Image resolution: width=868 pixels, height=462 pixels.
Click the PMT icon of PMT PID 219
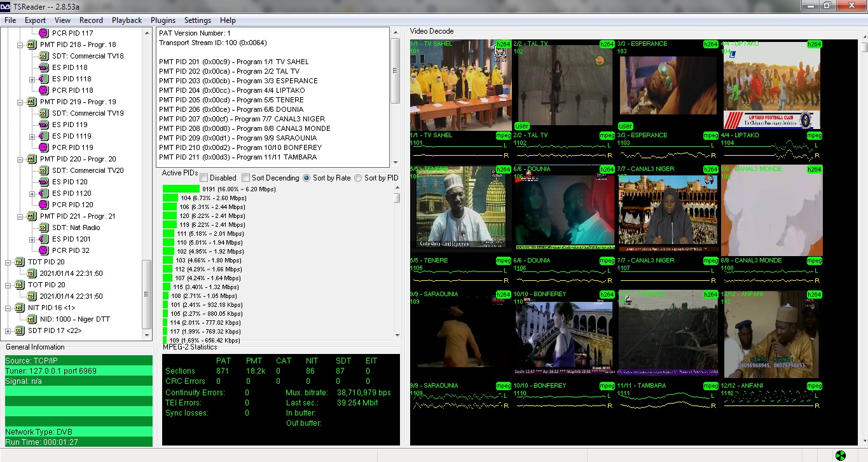(32, 102)
